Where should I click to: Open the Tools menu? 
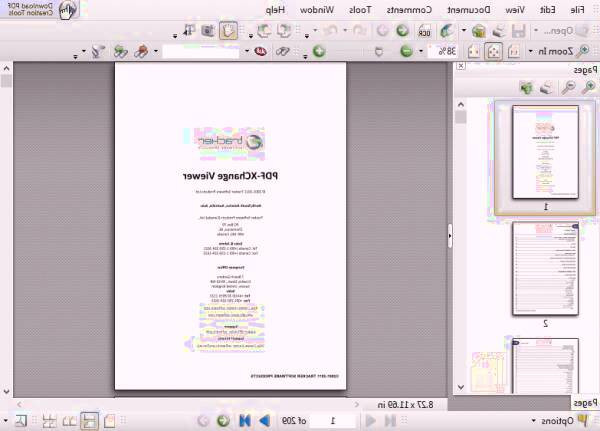point(360,10)
